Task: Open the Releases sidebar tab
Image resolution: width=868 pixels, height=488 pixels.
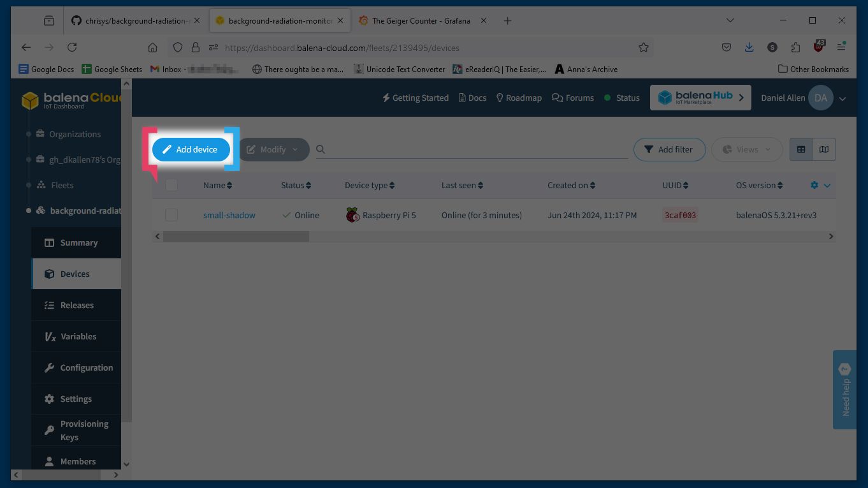Action: [x=76, y=305]
